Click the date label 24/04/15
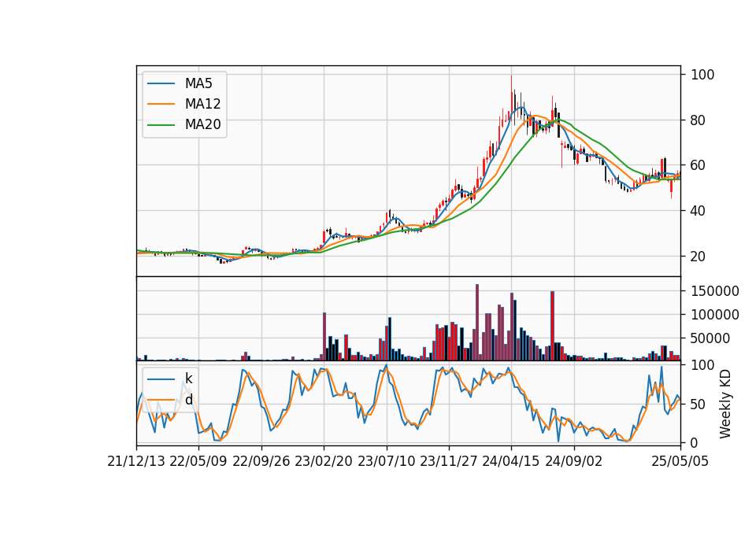Screen dimensions: 756x543 511,461
